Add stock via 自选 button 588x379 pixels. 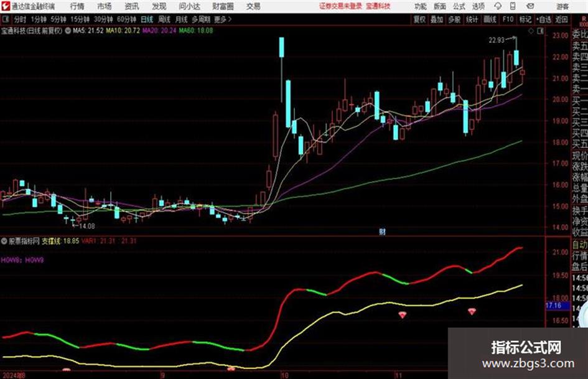[544, 19]
